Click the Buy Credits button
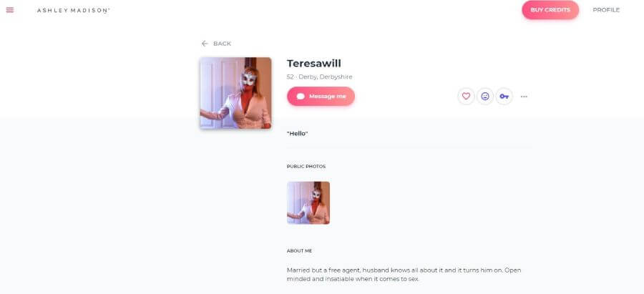The height and width of the screenshot is (294, 644). click(550, 10)
